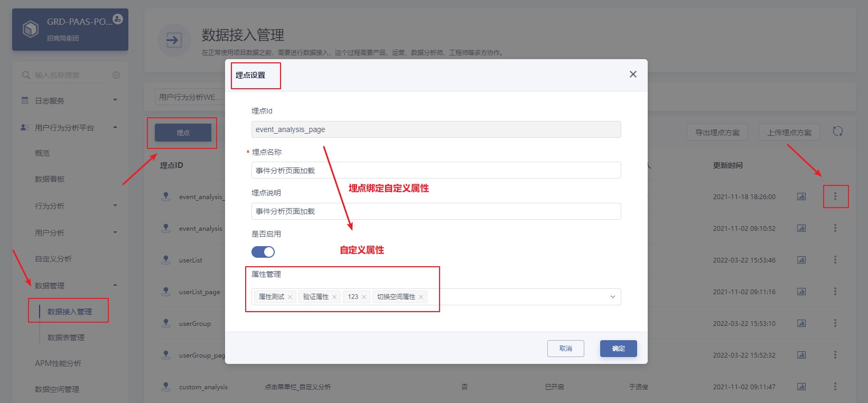Expand the 属性管理 dropdown arrow
The height and width of the screenshot is (403, 868).
click(x=613, y=297)
